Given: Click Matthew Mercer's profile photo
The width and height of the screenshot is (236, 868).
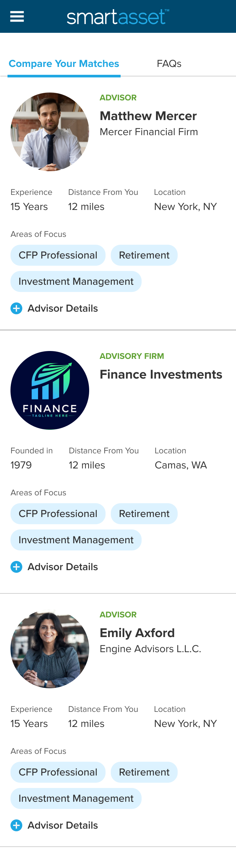Looking at the screenshot, I should (x=50, y=132).
